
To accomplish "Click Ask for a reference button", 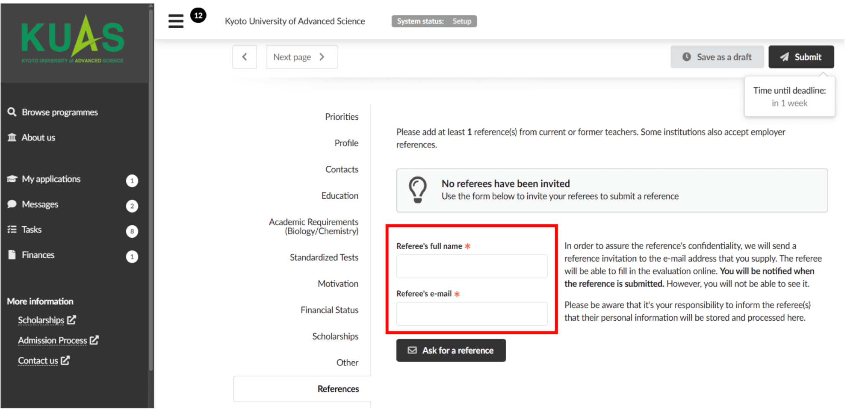I will [451, 350].
